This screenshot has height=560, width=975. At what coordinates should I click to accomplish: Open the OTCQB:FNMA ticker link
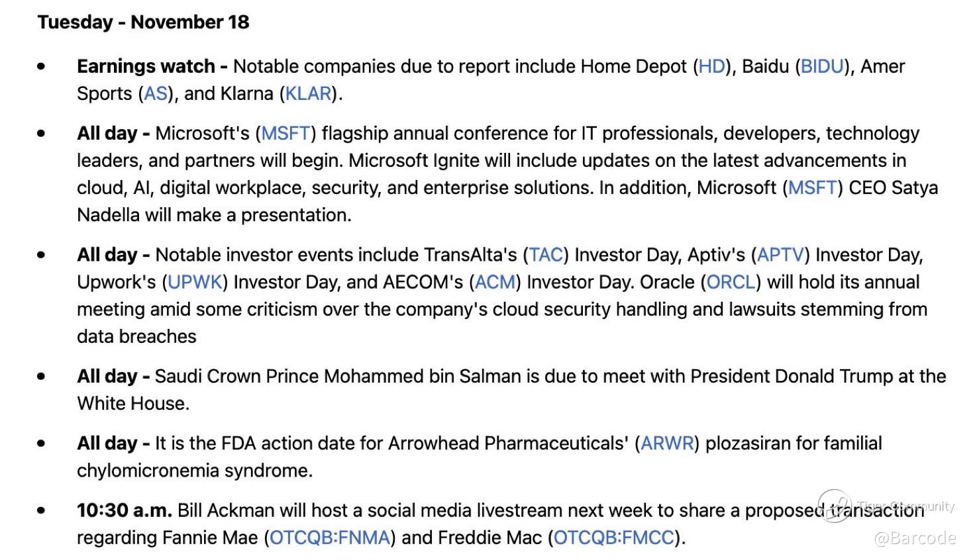[330, 537]
